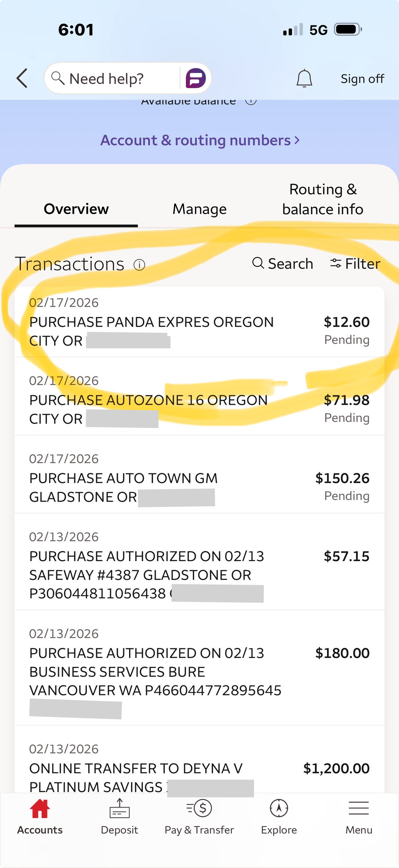Open the AutoZone $71.98 pending transaction
399x868 pixels.
(199, 400)
